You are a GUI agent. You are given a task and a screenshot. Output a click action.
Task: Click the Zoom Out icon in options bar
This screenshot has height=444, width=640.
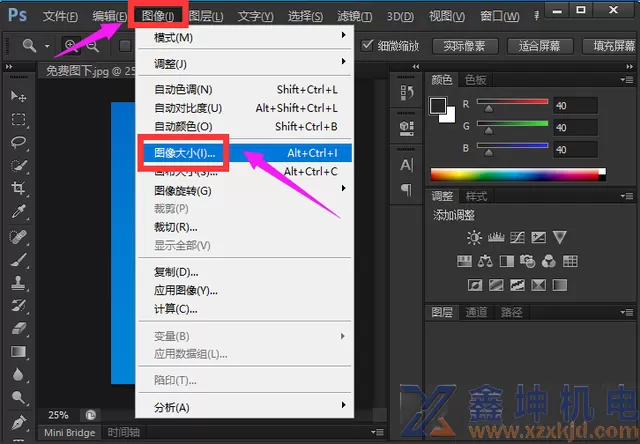(93, 46)
